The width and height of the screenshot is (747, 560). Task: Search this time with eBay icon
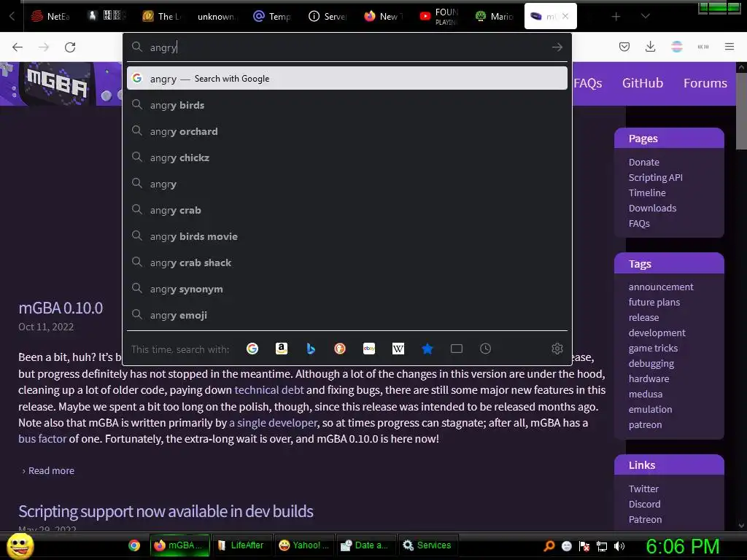point(369,349)
